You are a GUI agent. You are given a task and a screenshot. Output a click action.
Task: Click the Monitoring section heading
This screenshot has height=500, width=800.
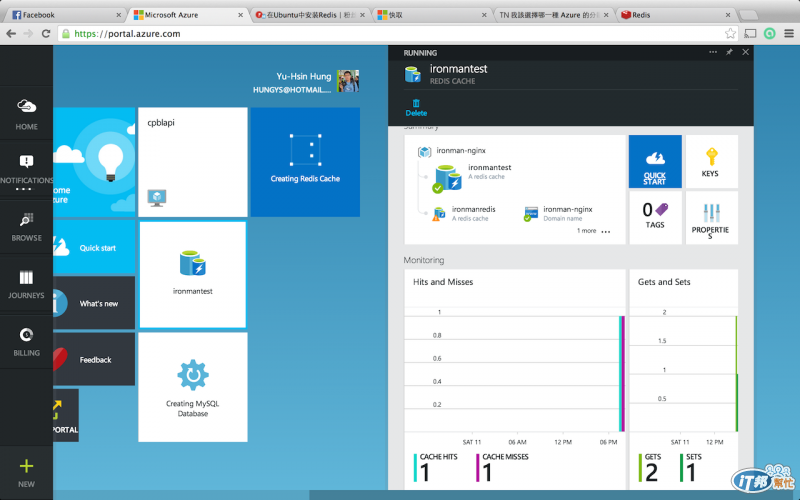[x=423, y=260]
